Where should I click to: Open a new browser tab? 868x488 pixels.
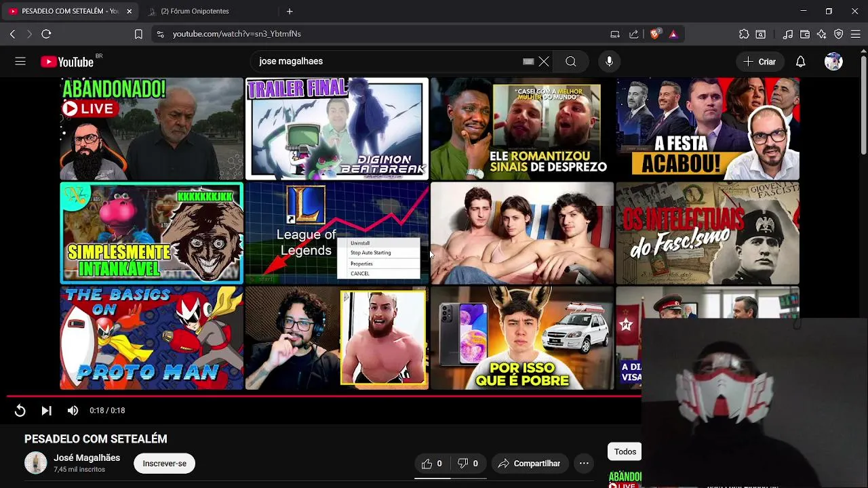coord(290,11)
